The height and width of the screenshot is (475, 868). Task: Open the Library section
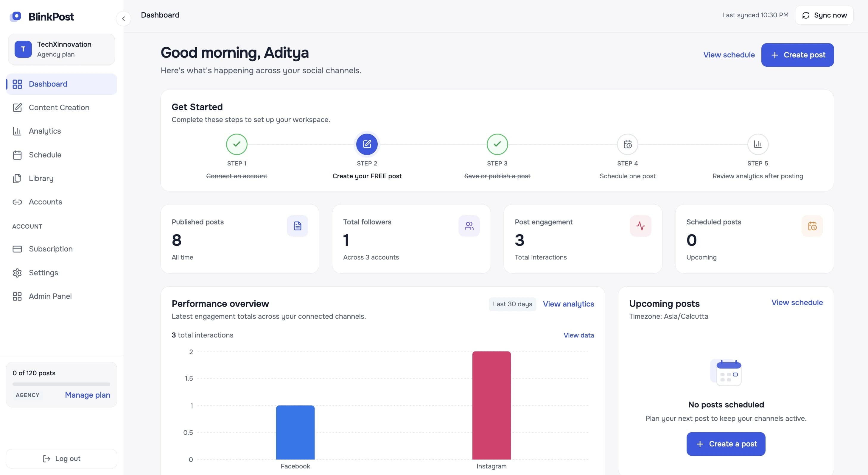point(61,178)
